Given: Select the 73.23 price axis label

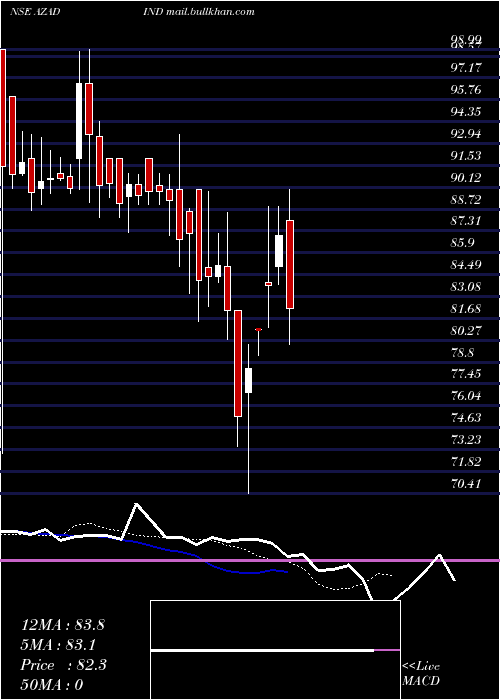Looking at the screenshot, I should point(466,440).
